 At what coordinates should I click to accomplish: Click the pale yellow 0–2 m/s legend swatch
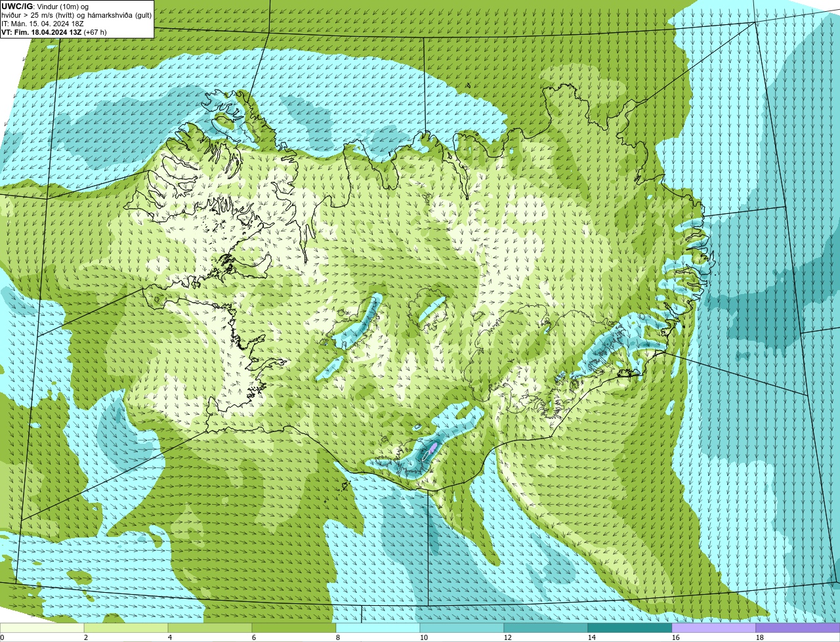42,628
